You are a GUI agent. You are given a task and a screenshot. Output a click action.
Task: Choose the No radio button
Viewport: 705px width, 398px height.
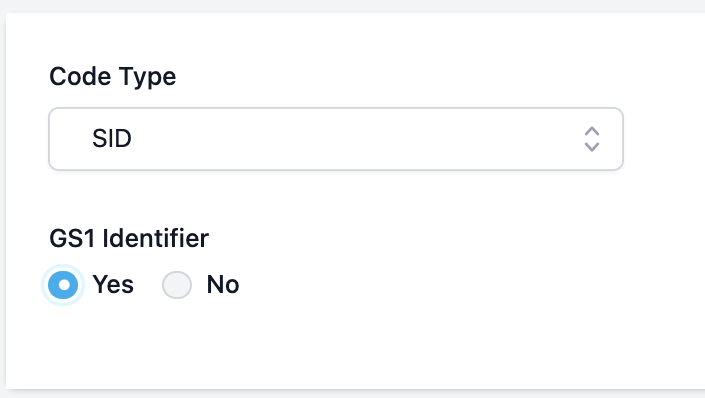pos(177,285)
